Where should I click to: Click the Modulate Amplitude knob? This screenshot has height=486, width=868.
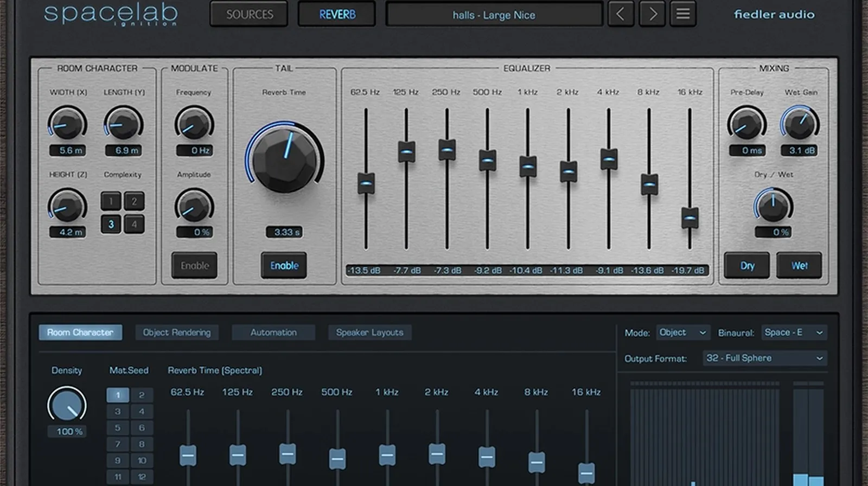point(194,206)
